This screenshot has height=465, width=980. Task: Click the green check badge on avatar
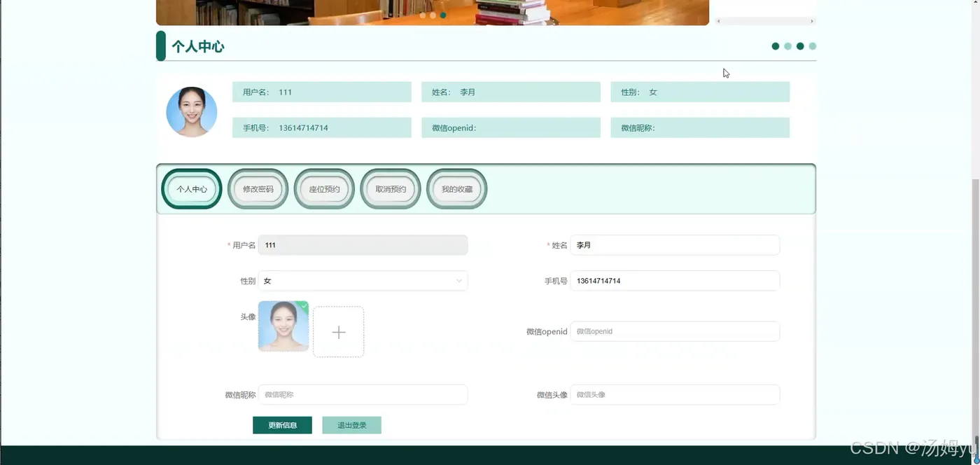[x=304, y=305]
